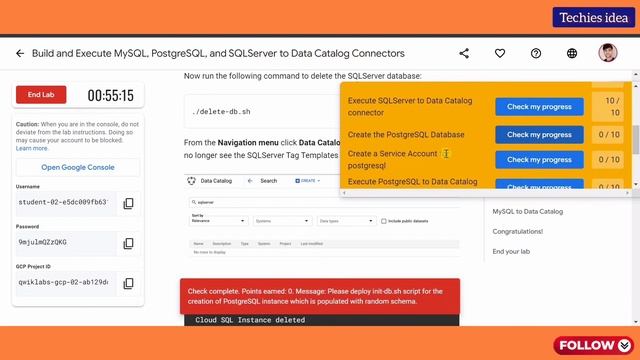
Task: End the lab session
Action: click(x=41, y=95)
